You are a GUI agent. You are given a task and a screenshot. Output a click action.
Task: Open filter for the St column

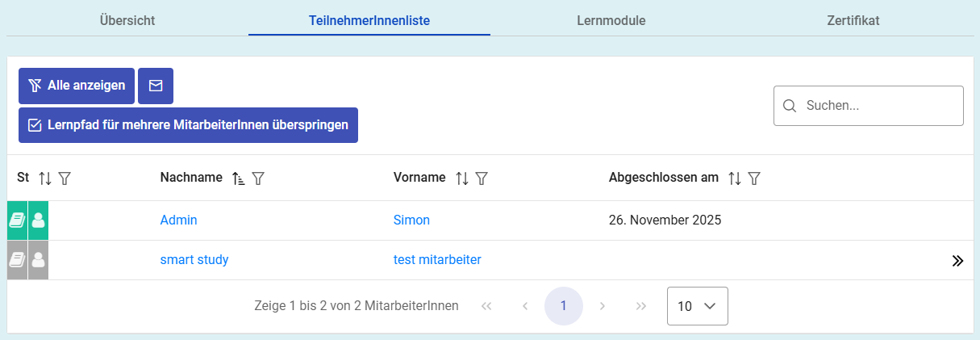(x=65, y=178)
